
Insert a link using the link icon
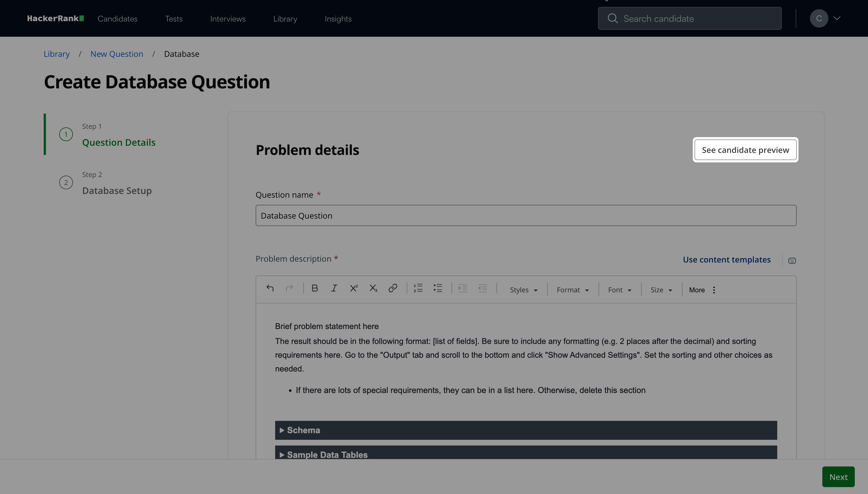click(x=393, y=288)
